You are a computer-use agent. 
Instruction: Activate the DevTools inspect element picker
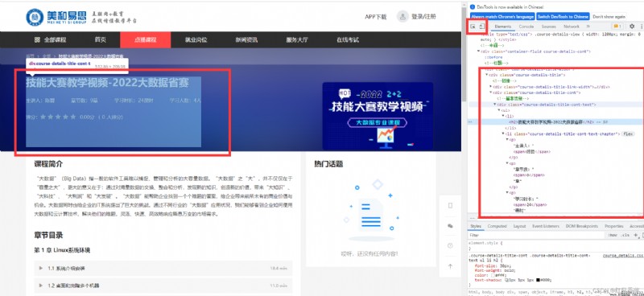[x=473, y=27]
